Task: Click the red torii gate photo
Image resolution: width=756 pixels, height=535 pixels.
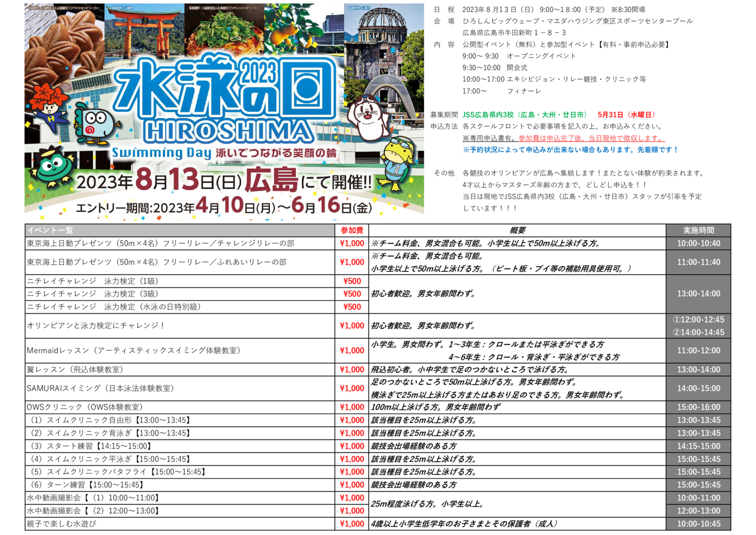Action: pyautogui.click(x=144, y=32)
